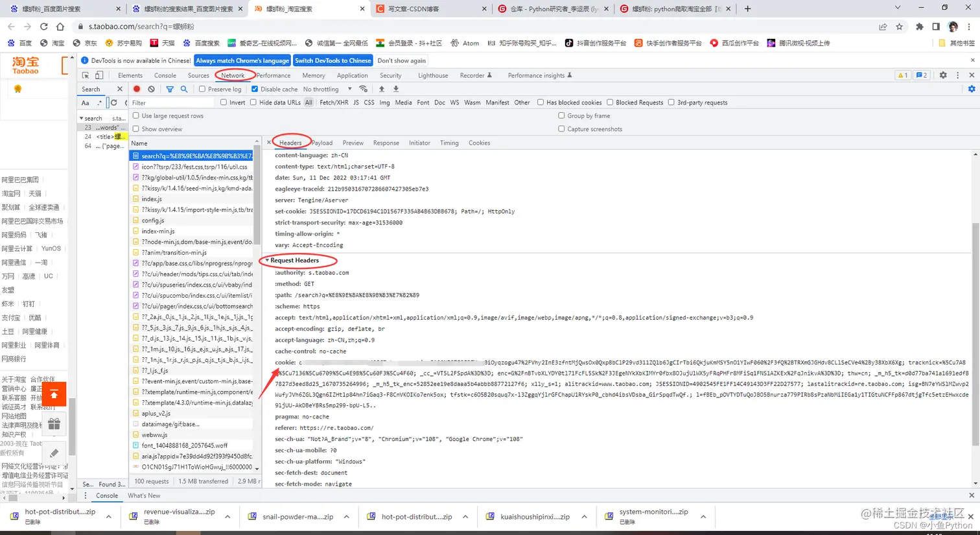Open Console drawer three-dot menu
Image resolution: width=980 pixels, height=535 pixels.
tap(86, 495)
